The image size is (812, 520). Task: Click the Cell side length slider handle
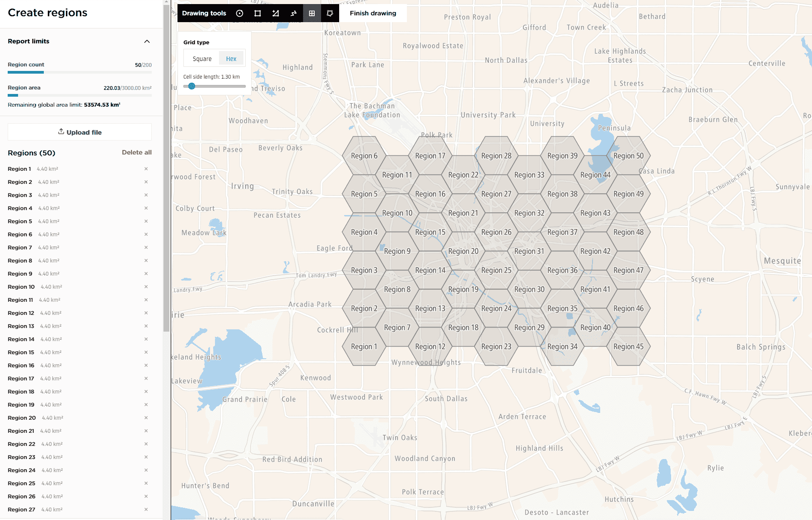click(192, 86)
